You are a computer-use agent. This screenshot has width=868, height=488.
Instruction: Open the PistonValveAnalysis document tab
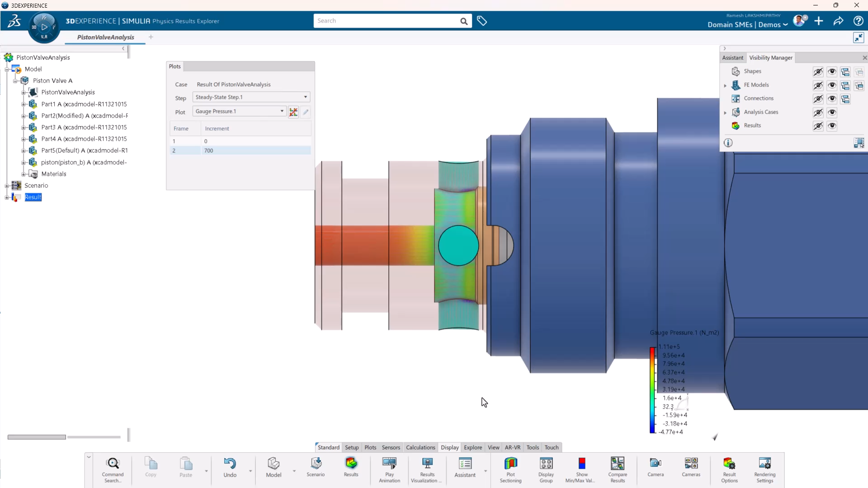tap(105, 37)
